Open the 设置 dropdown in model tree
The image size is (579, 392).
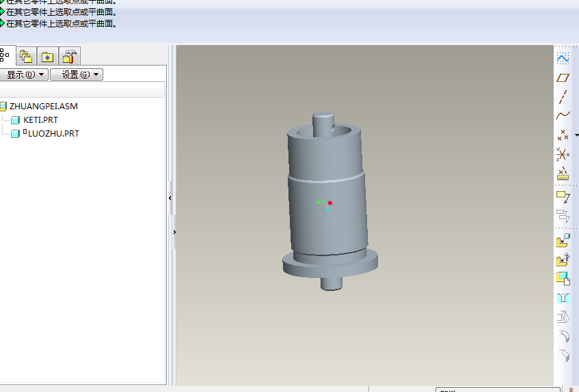tap(77, 74)
